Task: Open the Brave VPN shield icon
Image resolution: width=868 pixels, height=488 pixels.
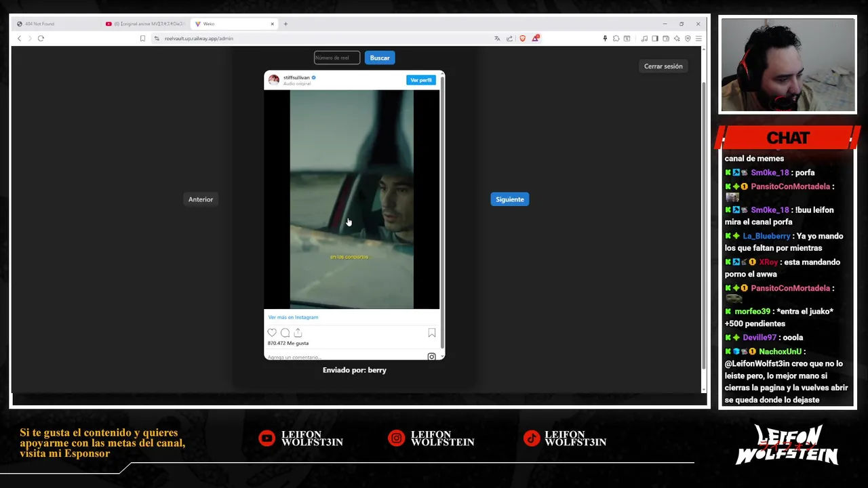Action: [688, 39]
